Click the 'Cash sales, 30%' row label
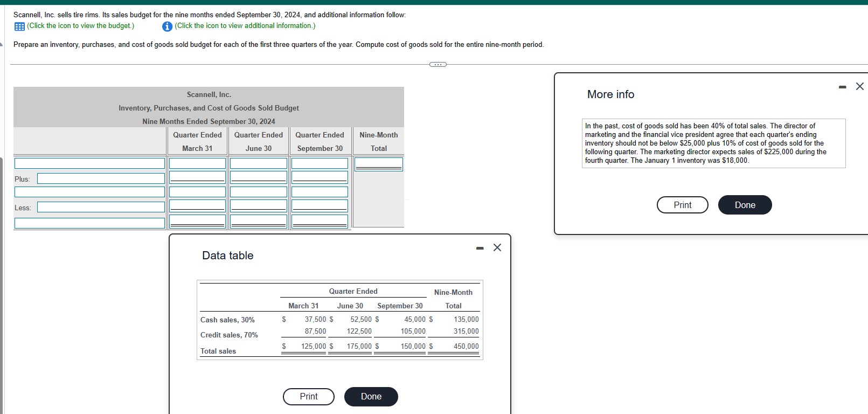The width and height of the screenshot is (868, 414). (227, 320)
